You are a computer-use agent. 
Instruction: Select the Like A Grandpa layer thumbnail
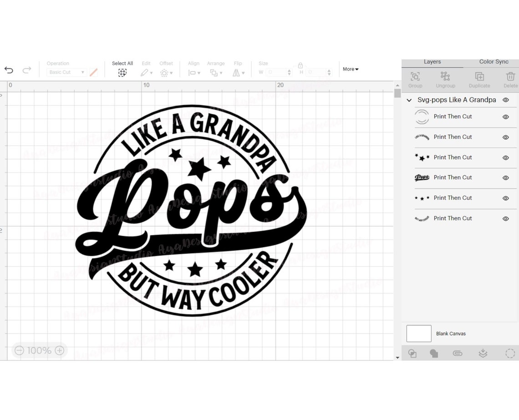(x=422, y=137)
